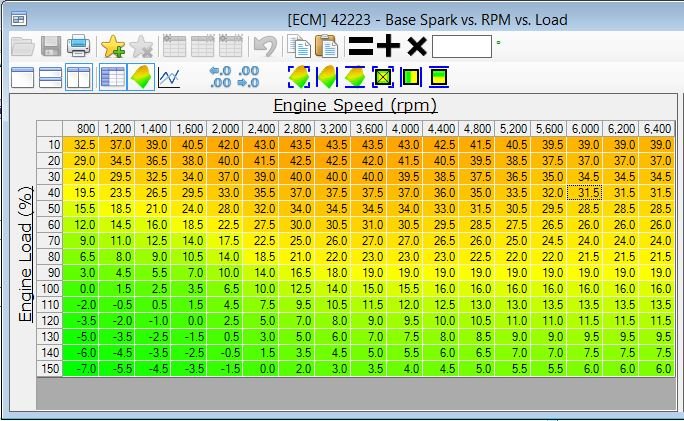Viewport: 684px width, 421px height.
Task: Select the 800 rpm column header
Action: 81,129
